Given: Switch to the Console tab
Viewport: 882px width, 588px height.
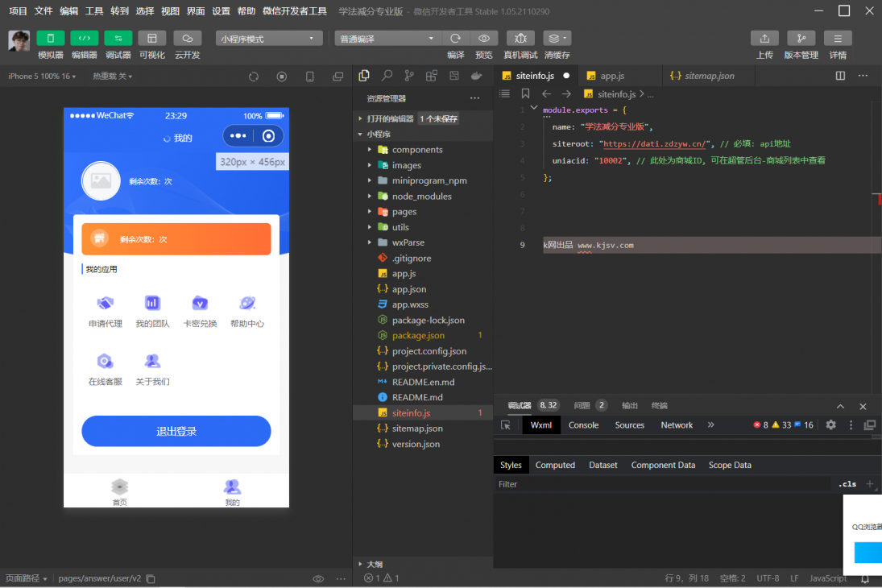Looking at the screenshot, I should click(x=583, y=425).
